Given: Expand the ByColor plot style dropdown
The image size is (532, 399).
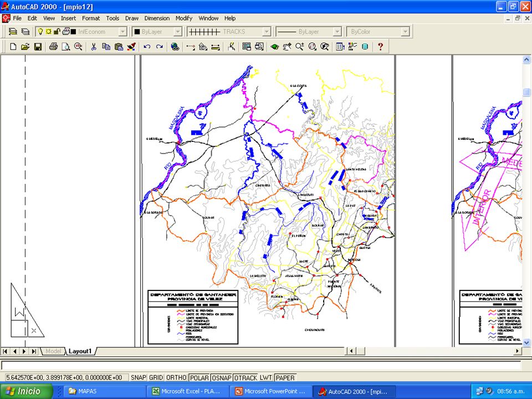Looking at the screenshot, I should click(405, 32).
